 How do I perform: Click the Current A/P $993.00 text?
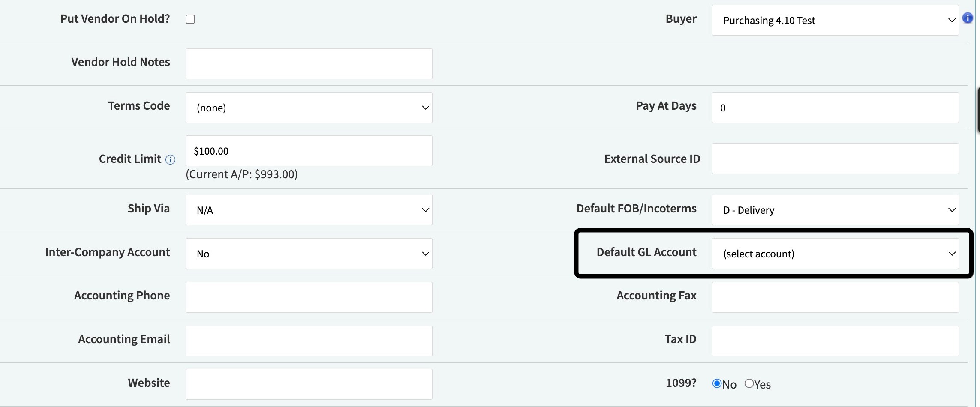[242, 174]
